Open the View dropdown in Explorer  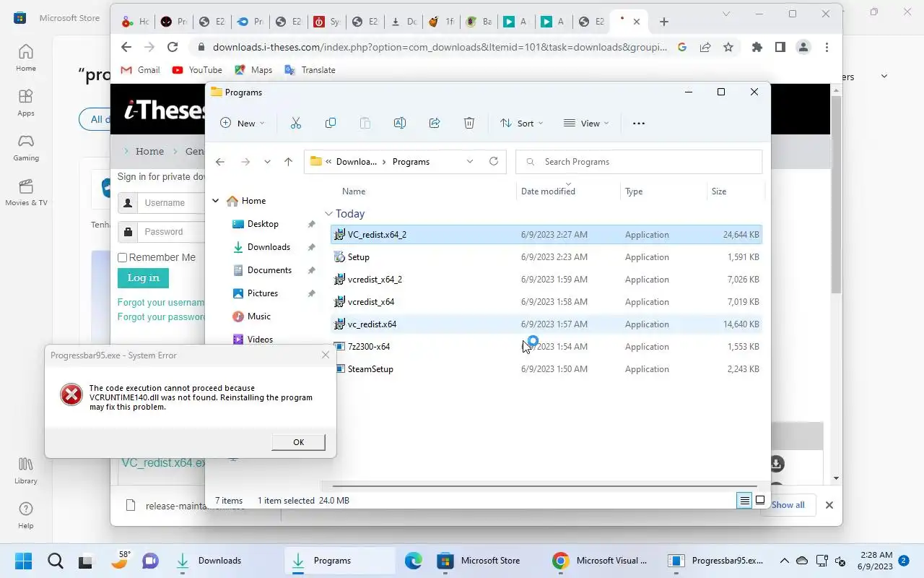[586, 124]
